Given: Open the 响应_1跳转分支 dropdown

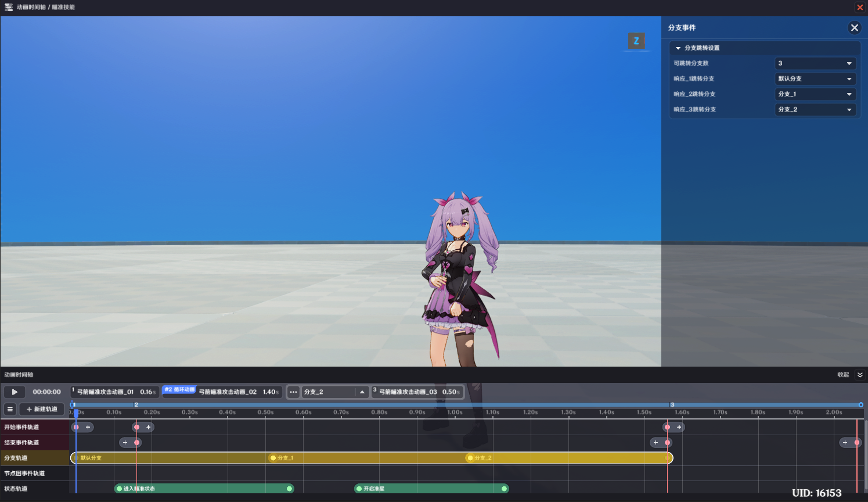Looking at the screenshot, I should click(815, 78).
